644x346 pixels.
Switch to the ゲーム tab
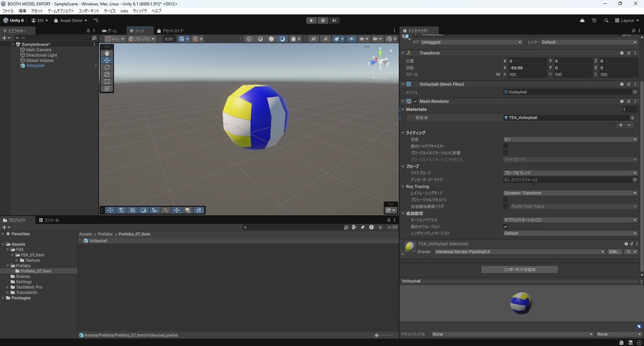pos(110,30)
